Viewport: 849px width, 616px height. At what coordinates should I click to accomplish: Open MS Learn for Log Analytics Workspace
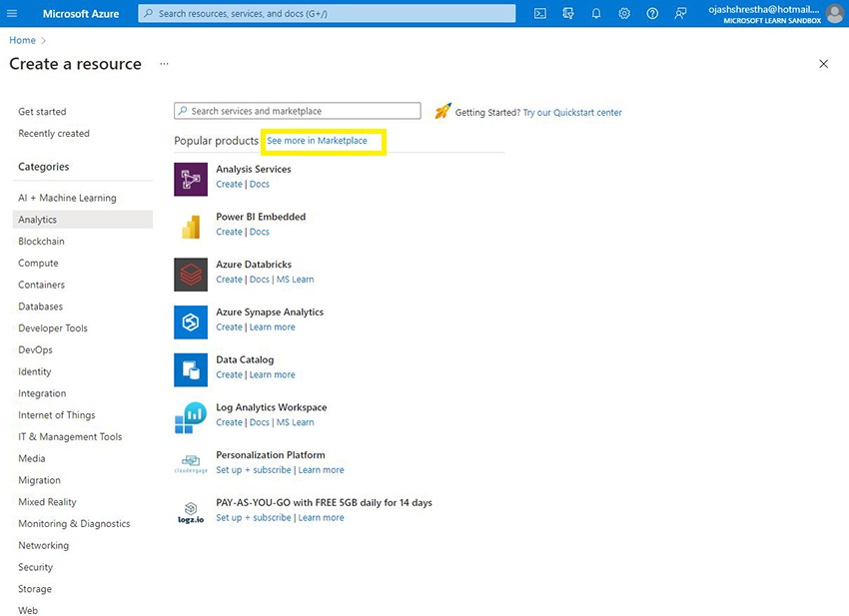pos(295,422)
